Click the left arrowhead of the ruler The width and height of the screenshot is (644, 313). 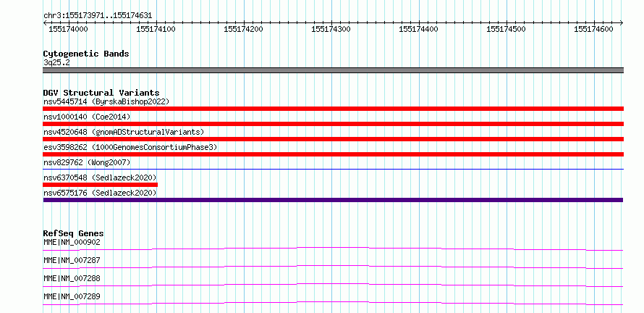[x=45, y=22]
